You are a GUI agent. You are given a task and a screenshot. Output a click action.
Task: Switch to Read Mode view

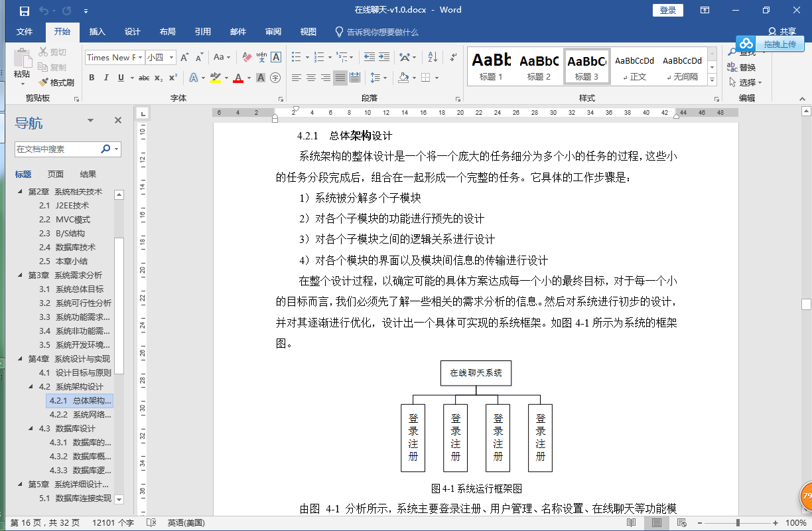(x=632, y=523)
